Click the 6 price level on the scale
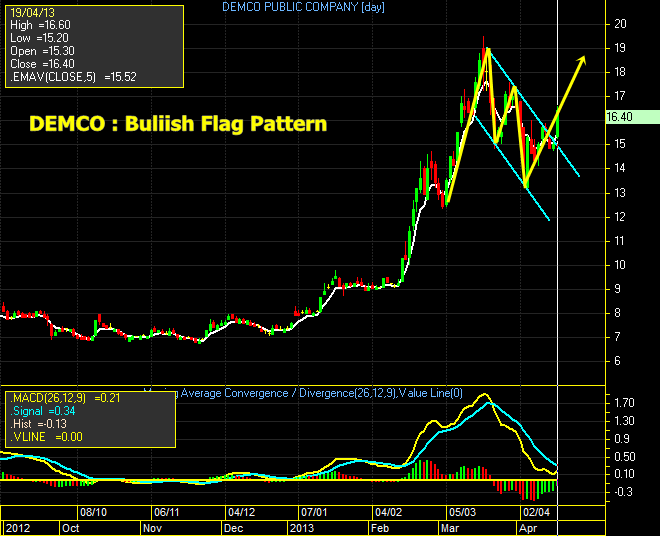Image resolution: width=660 pixels, height=536 pixels. click(x=617, y=361)
